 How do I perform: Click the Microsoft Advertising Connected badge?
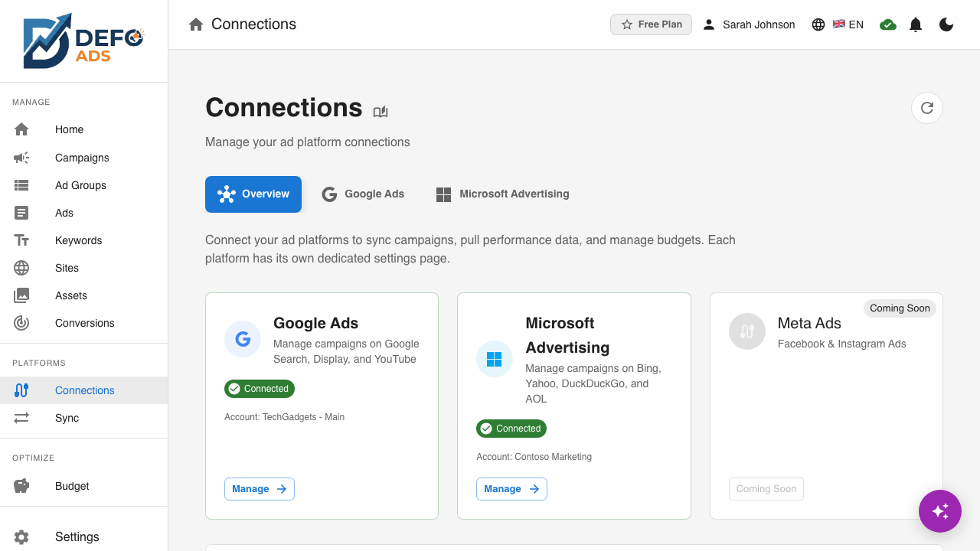coord(511,429)
